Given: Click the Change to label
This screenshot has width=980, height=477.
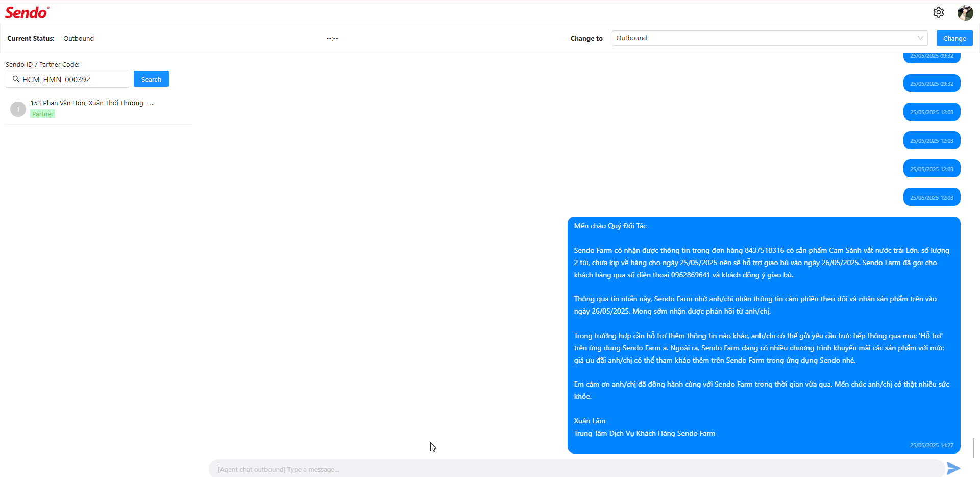Looking at the screenshot, I should 586,38.
